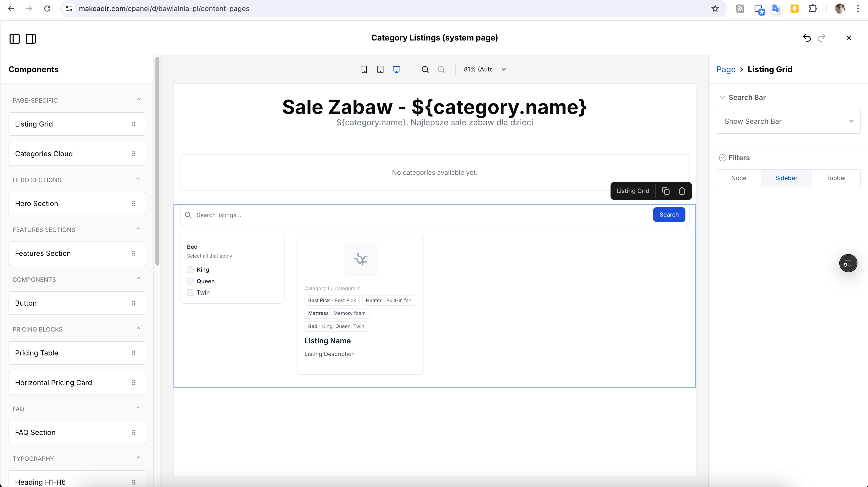Screen dimensions: 868x487
Task: Select Topbar filters layout
Action: pyautogui.click(x=836, y=178)
